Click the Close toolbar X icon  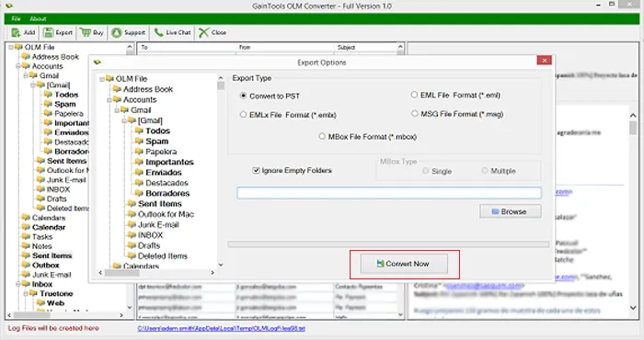pyautogui.click(x=203, y=32)
